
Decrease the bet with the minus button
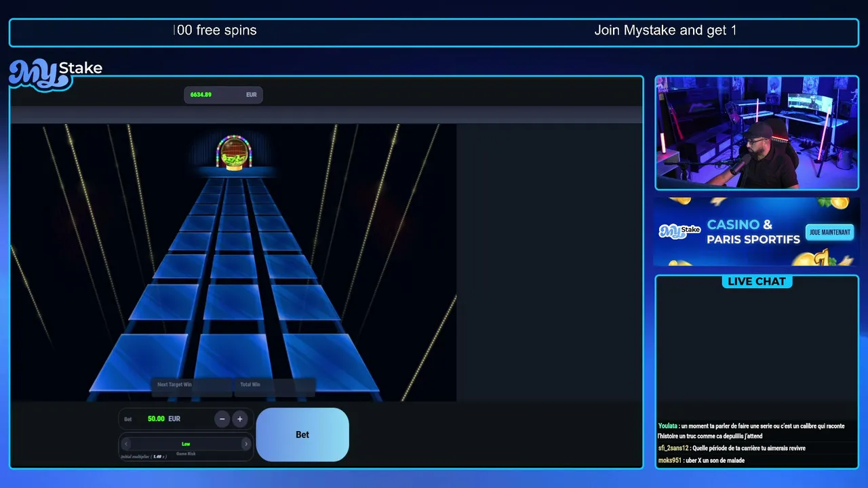(222, 419)
